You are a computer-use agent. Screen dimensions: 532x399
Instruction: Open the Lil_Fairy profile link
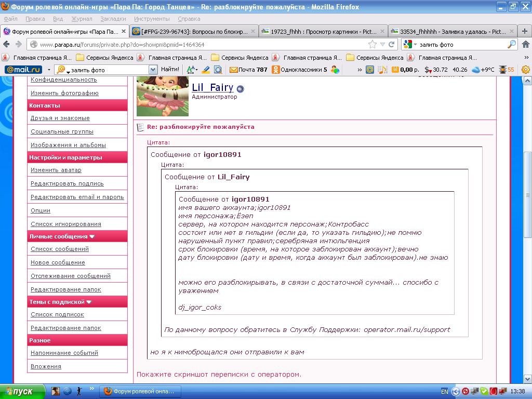[212, 87]
